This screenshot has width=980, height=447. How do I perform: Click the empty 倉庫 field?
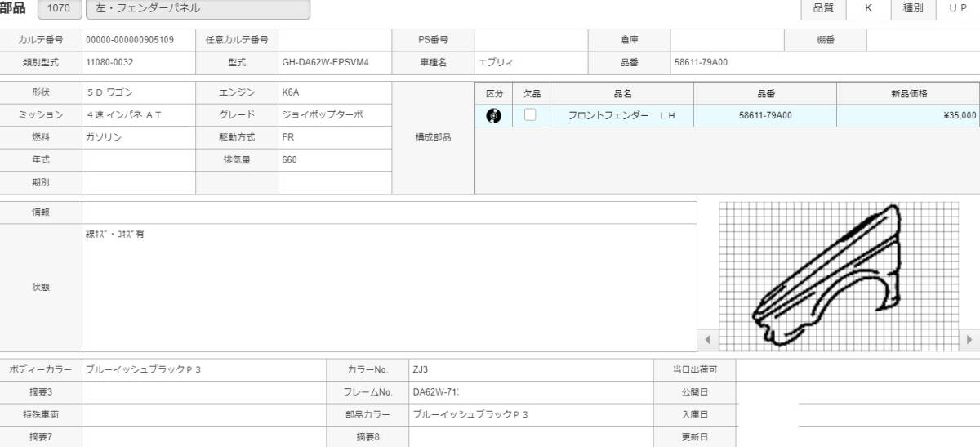(727, 39)
